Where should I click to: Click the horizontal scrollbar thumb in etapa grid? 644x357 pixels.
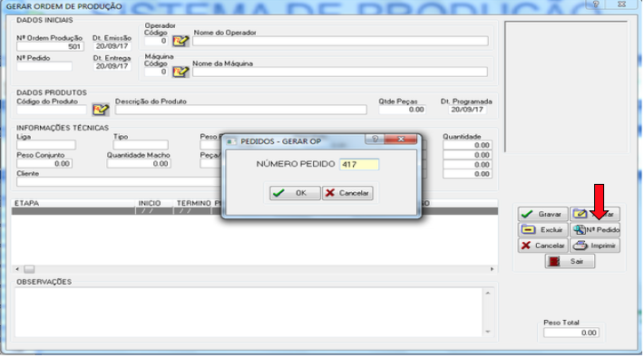[x=29, y=269]
